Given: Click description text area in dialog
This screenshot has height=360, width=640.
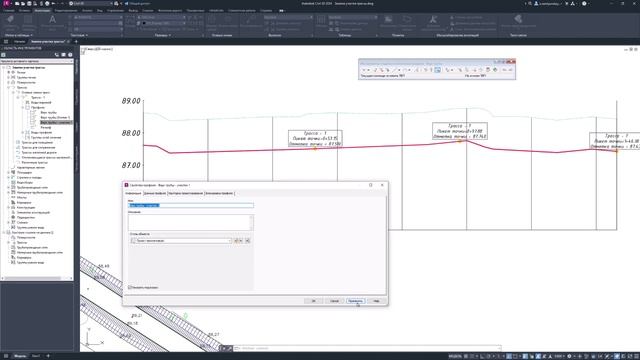Looking at the screenshot, I should coord(191,222).
